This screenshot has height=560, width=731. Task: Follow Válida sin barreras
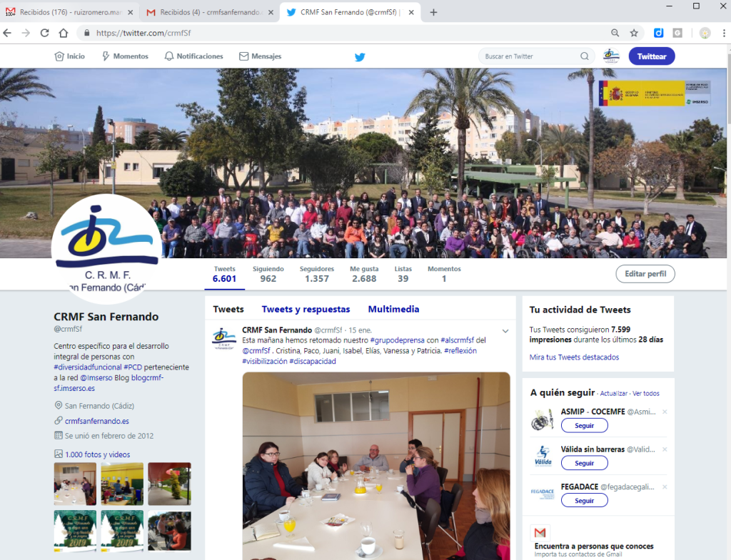584,463
